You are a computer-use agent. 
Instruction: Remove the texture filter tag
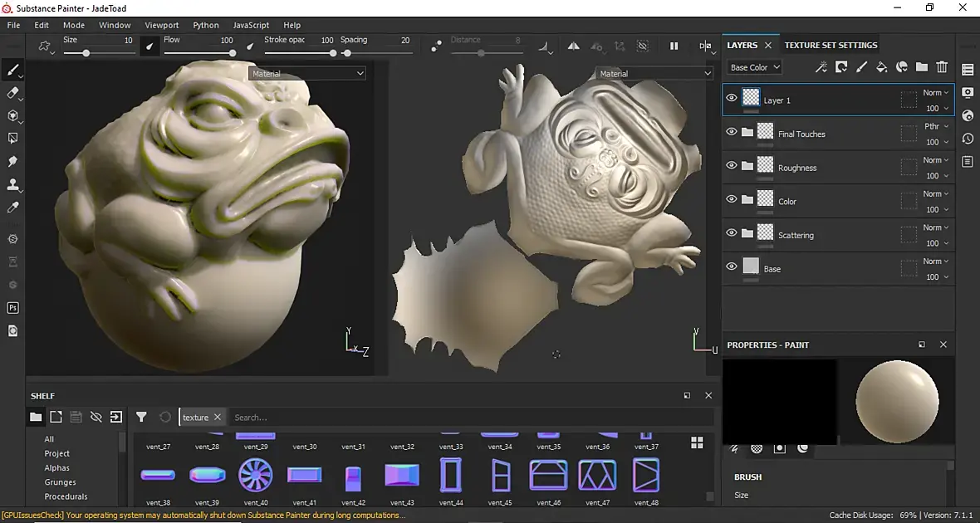pos(218,417)
